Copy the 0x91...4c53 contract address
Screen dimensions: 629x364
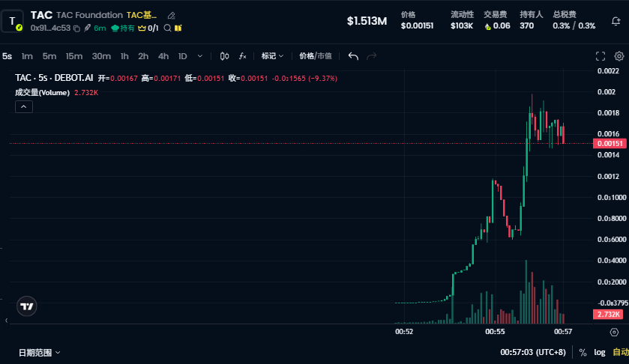coord(76,28)
